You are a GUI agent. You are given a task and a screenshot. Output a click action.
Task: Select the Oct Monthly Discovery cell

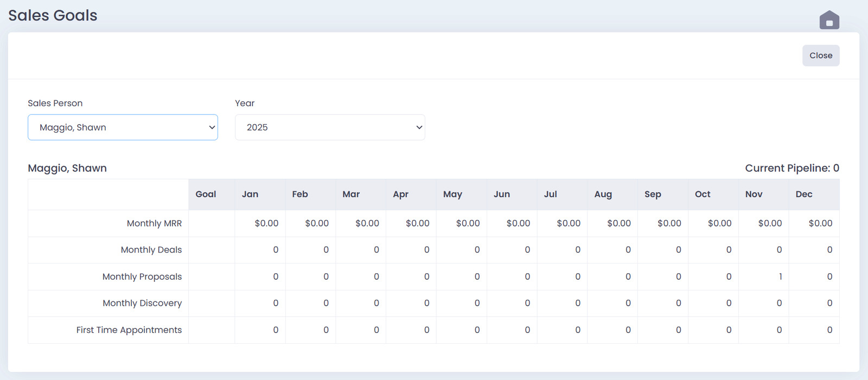point(713,303)
